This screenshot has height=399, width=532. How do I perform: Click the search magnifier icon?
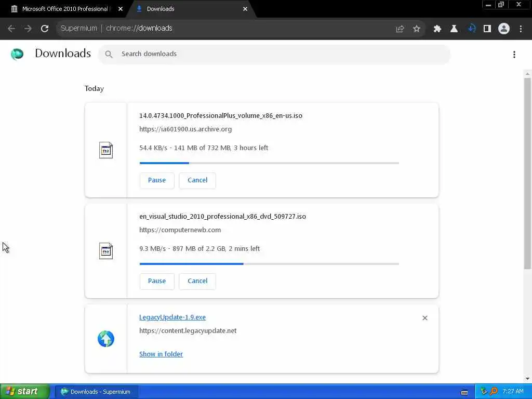click(109, 54)
